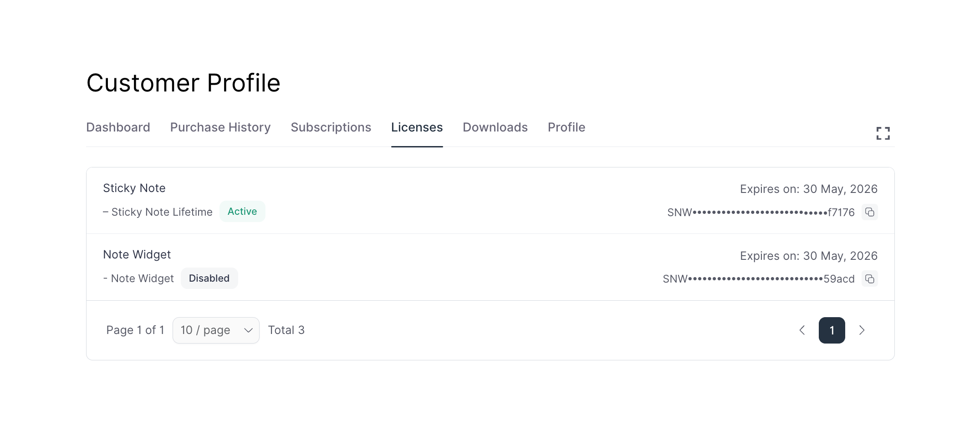Screen dimensions: 980x430
Task: Click the Sticky Note Lifetime plan label
Action: click(x=162, y=212)
